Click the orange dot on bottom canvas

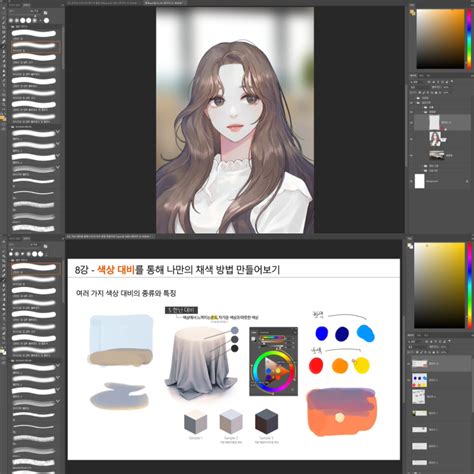pos(340,366)
